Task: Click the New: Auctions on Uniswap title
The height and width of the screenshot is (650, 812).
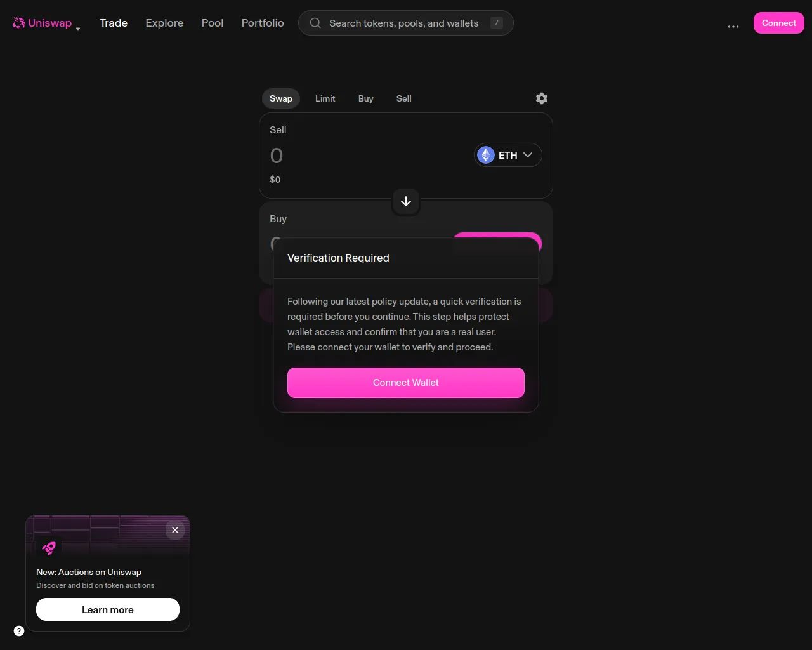Action: pyautogui.click(x=89, y=572)
